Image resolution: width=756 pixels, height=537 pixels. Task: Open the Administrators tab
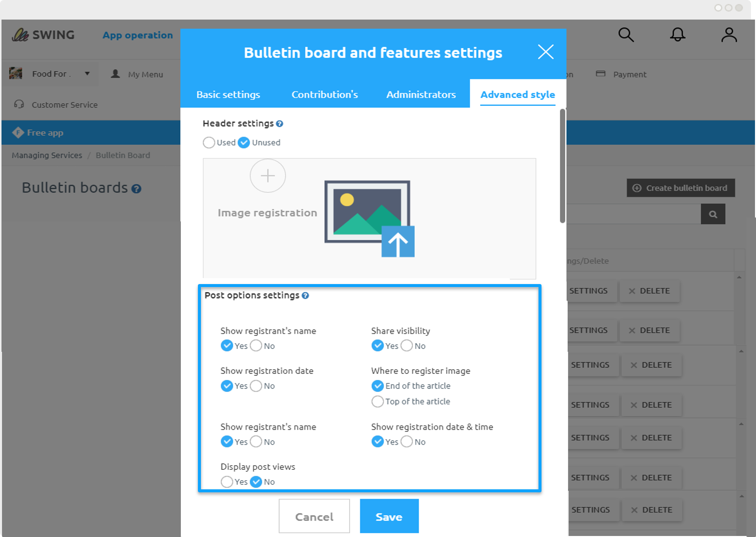click(x=421, y=94)
